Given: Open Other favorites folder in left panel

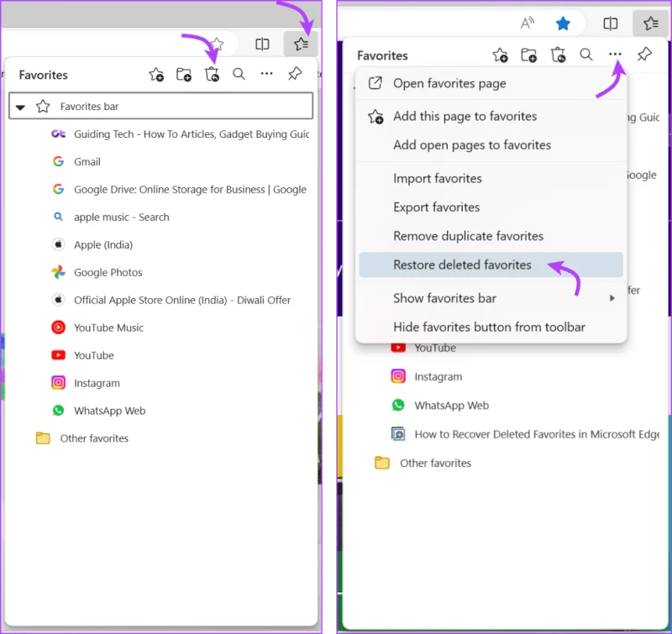Looking at the screenshot, I should pos(82,438).
